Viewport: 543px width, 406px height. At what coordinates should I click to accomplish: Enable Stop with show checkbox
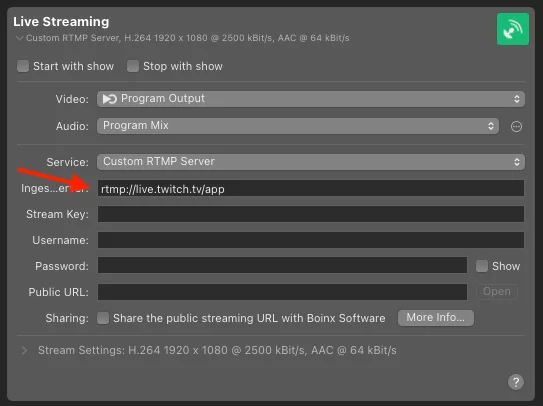(133, 66)
